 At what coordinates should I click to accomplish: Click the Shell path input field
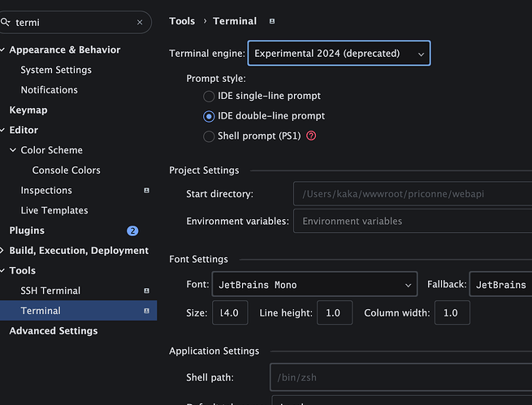[x=401, y=377]
